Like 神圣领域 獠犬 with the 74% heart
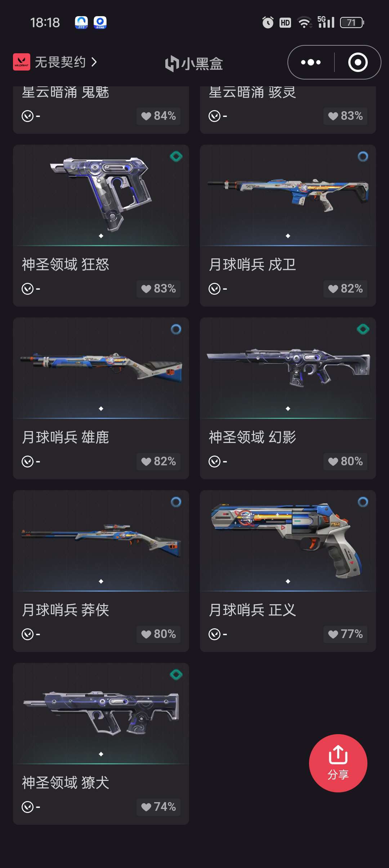This screenshot has height=868, width=389. click(158, 807)
